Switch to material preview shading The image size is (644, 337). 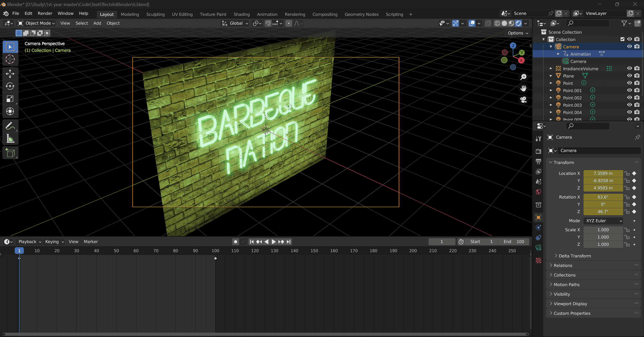[x=511, y=23]
